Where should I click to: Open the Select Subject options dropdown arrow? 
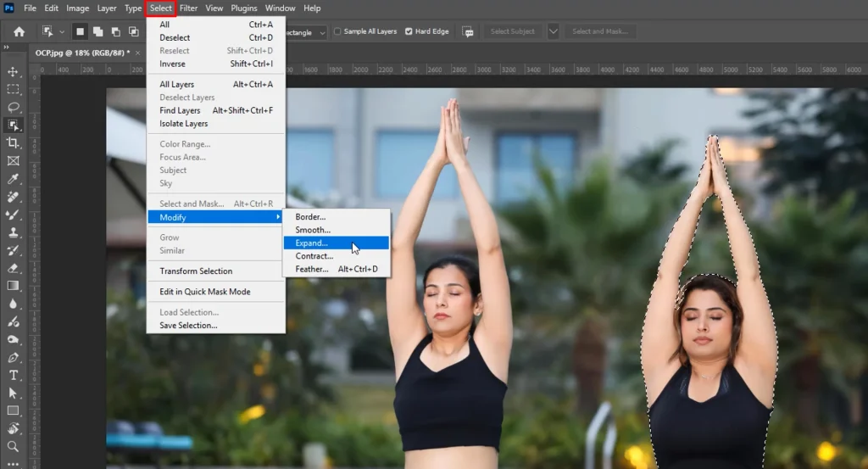point(553,31)
